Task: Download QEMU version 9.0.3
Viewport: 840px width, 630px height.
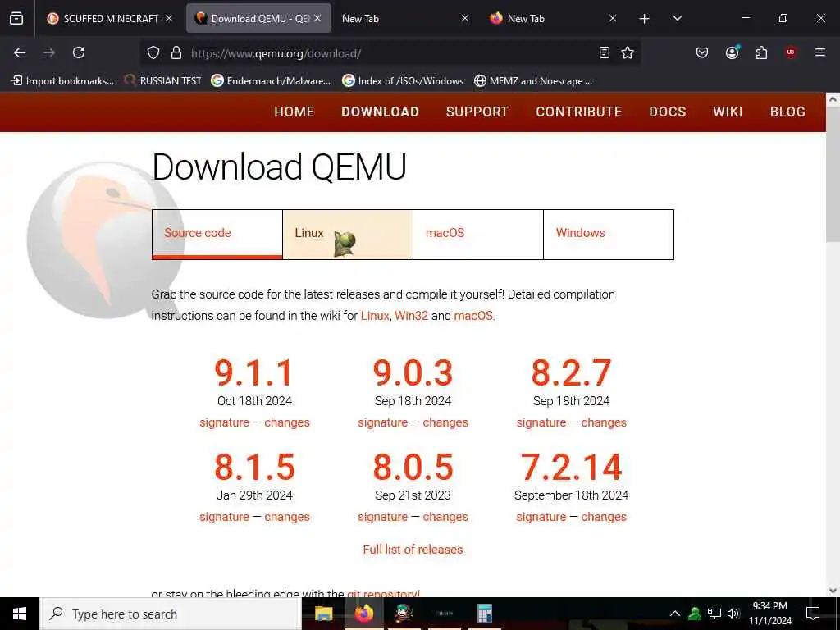Action: pos(413,372)
